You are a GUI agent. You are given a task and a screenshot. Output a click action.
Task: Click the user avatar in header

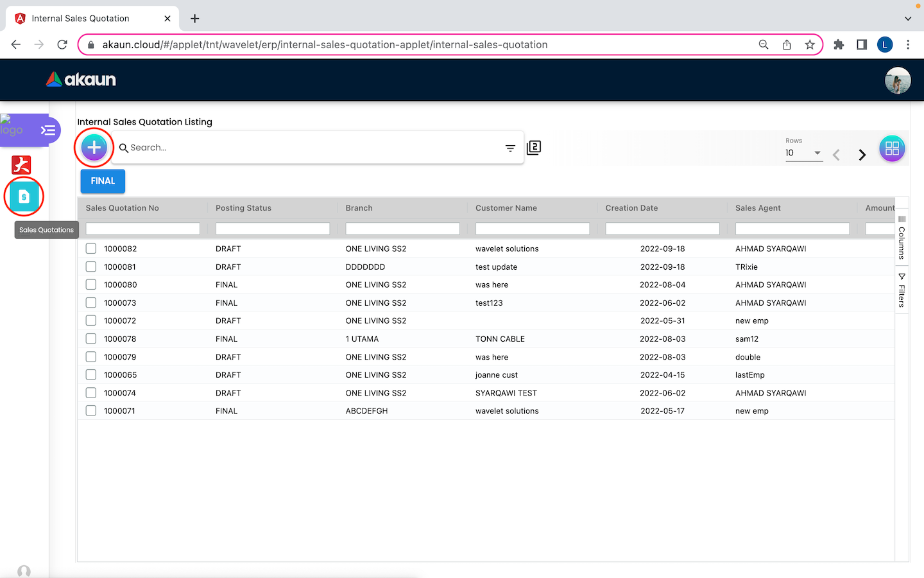(897, 80)
